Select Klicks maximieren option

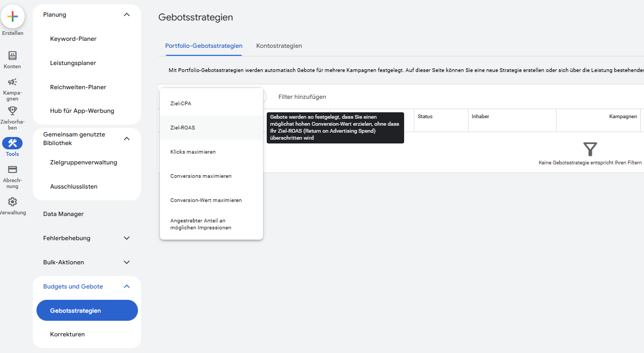point(193,152)
